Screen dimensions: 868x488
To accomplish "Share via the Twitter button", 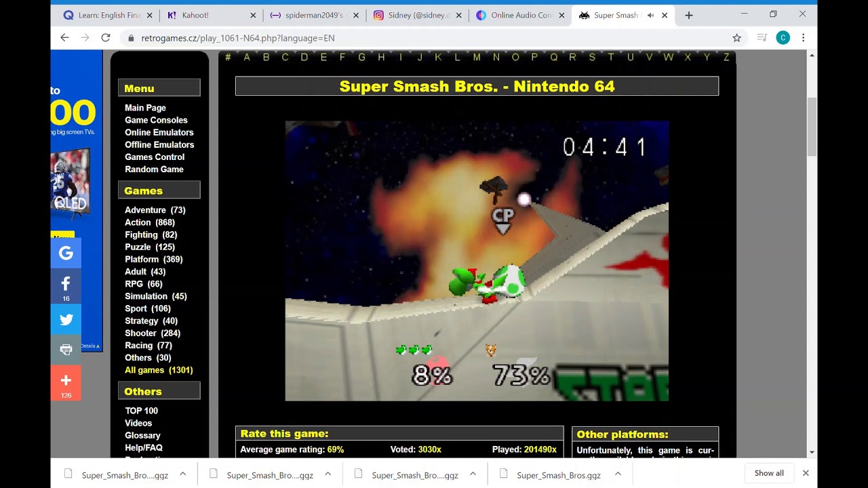I will point(66,319).
